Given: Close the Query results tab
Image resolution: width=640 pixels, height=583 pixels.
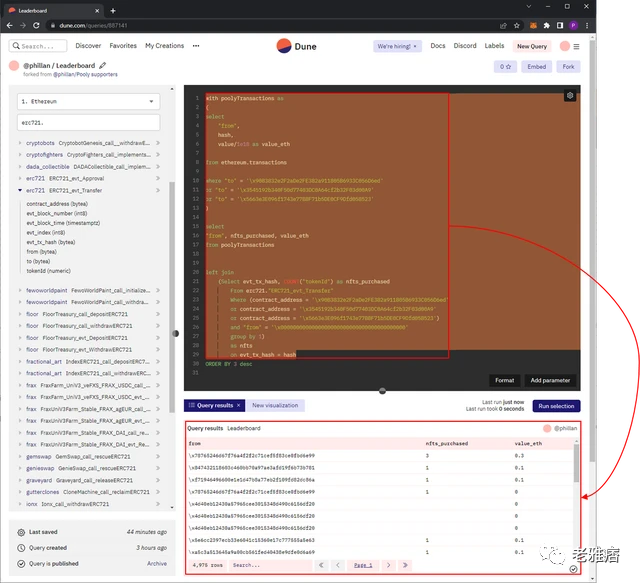Looking at the screenshot, I should (x=239, y=405).
